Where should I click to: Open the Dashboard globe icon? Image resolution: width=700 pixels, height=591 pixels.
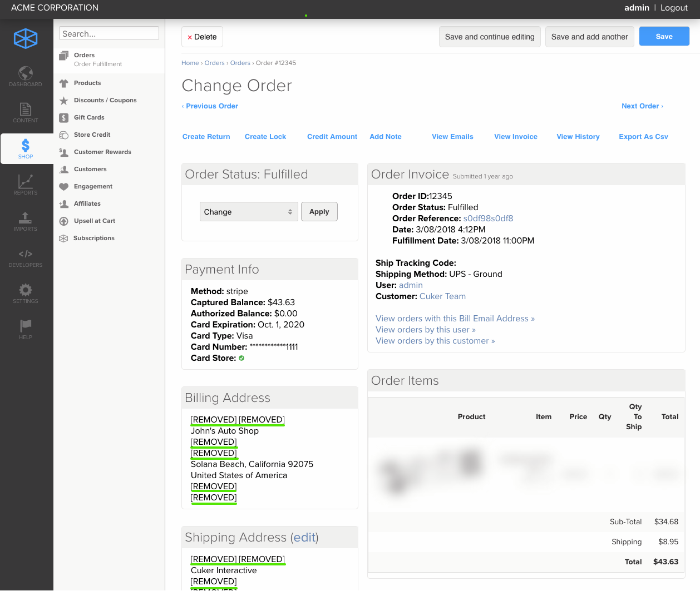pos(26,73)
